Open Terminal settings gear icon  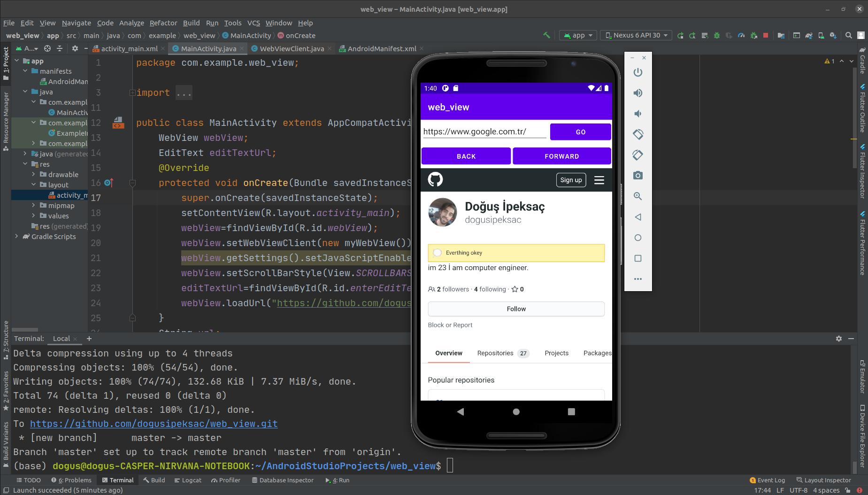(x=839, y=339)
